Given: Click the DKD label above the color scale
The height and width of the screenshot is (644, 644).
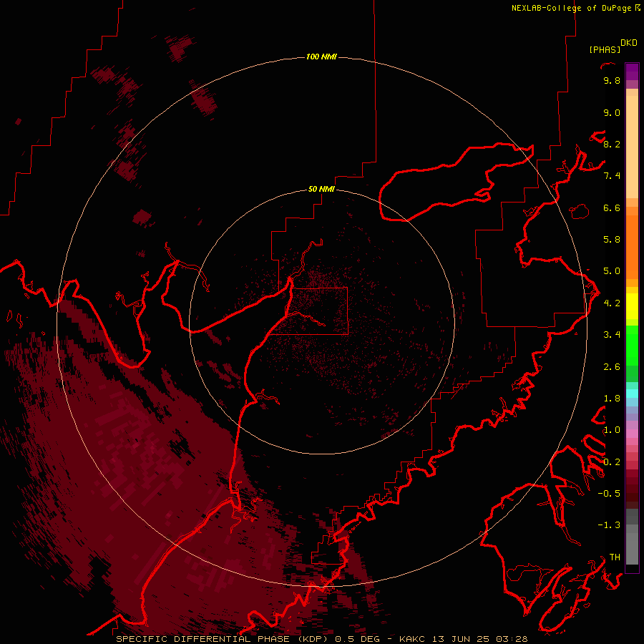Looking at the screenshot, I should point(629,43).
